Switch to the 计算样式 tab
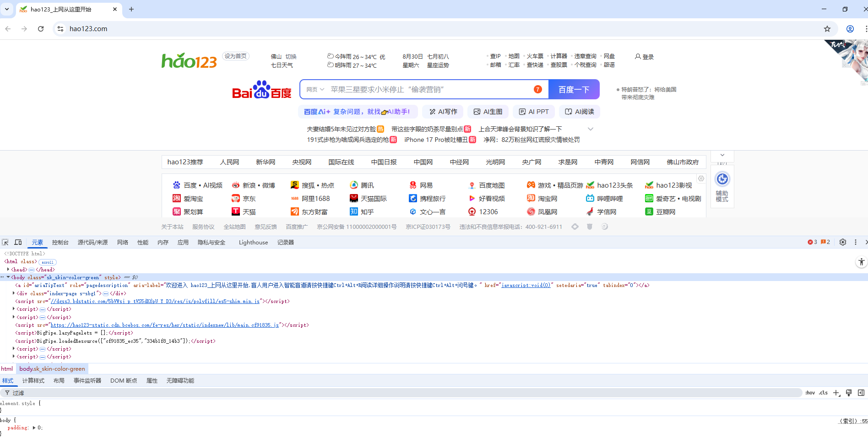The width and height of the screenshot is (868, 438). point(33,380)
